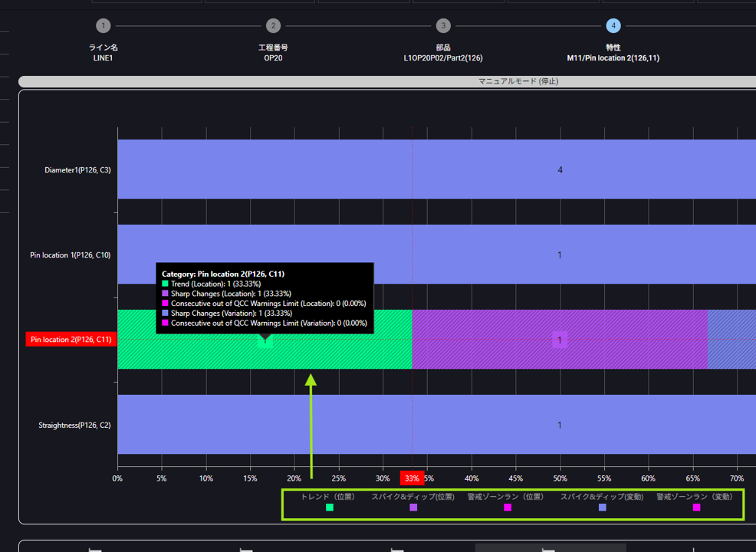Hide the 警戒ゾーンラン（位置） legend series

point(507,508)
